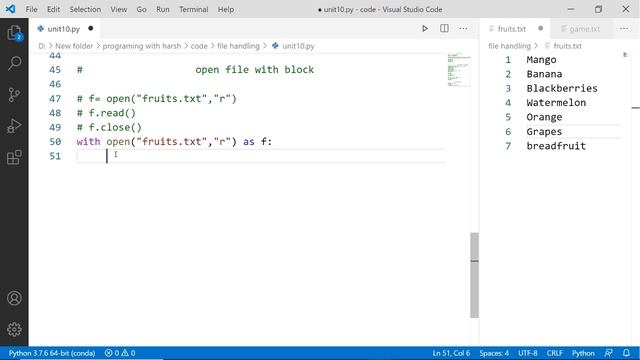Close the unsaved unit10.py tab dot

[91, 29]
